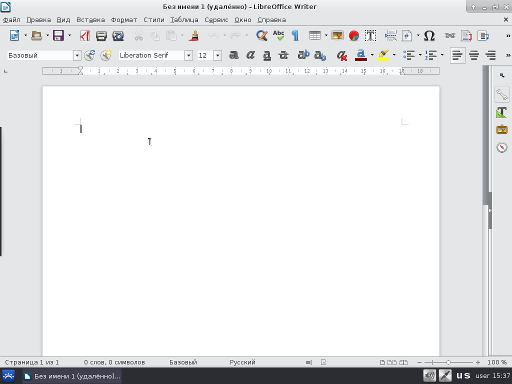Image resolution: width=512 pixels, height=384 pixels.
Task: Toggle subscript formatting
Action: point(320,55)
